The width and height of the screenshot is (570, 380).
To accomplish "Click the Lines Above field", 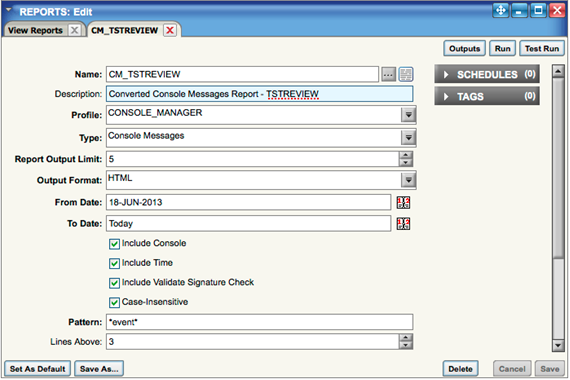I will coord(253,342).
